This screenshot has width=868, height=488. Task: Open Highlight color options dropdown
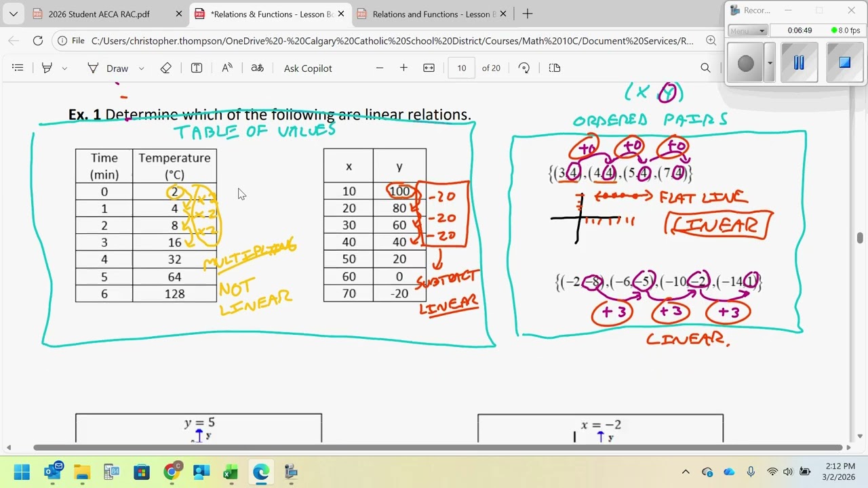point(64,68)
